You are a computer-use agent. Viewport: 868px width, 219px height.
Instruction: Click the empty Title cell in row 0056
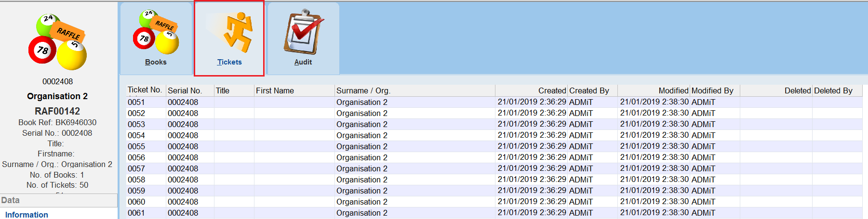pyautogui.click(x=234, y=157)
